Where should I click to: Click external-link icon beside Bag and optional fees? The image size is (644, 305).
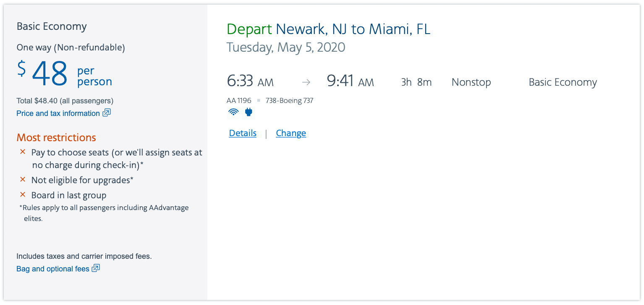point(96,268)
